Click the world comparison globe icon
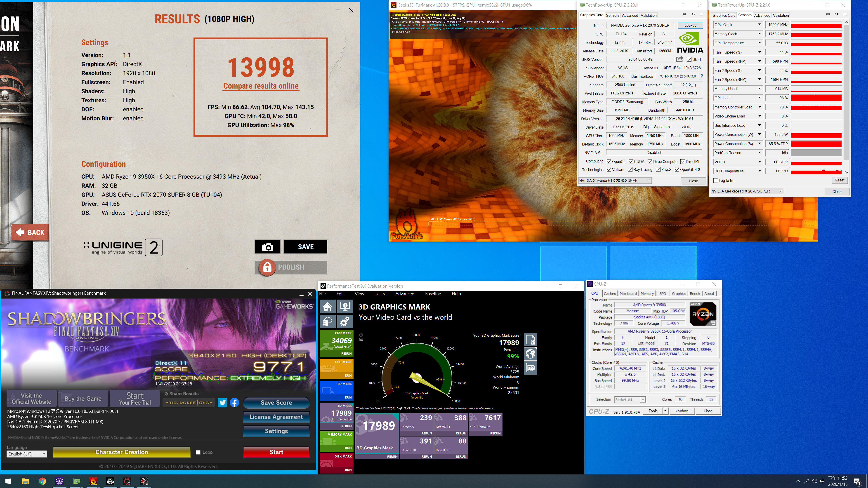The height and width of the screenshot is (488, 868). [x=530, y=354]
